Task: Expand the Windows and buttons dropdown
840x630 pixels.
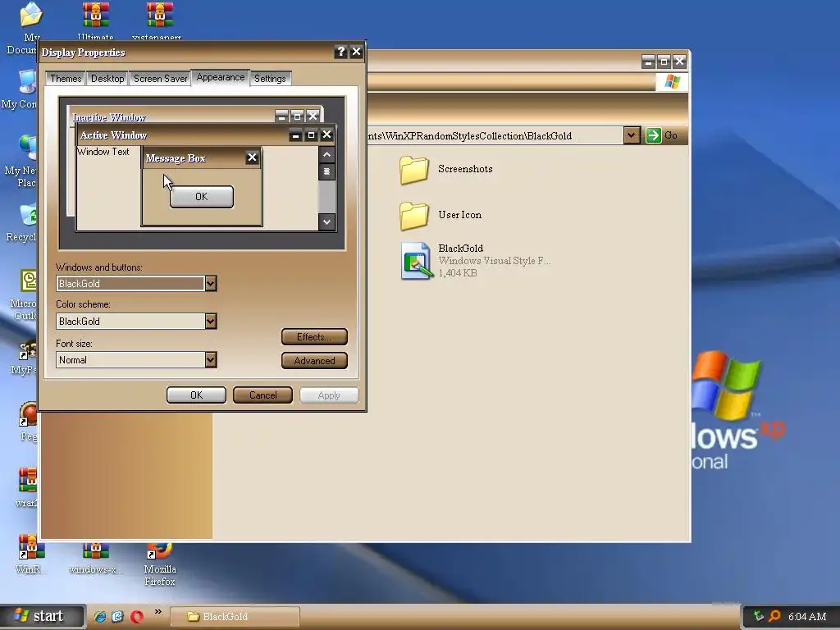Action: 211,283
